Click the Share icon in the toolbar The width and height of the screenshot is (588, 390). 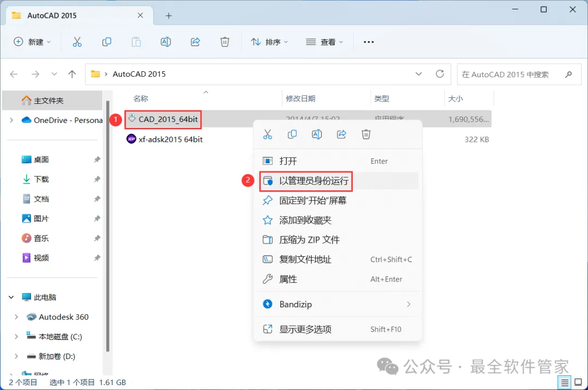tap(195, 42)
